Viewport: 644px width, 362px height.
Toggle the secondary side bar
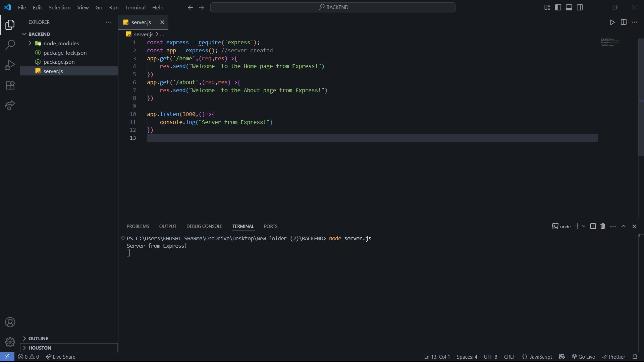point(580,7)
